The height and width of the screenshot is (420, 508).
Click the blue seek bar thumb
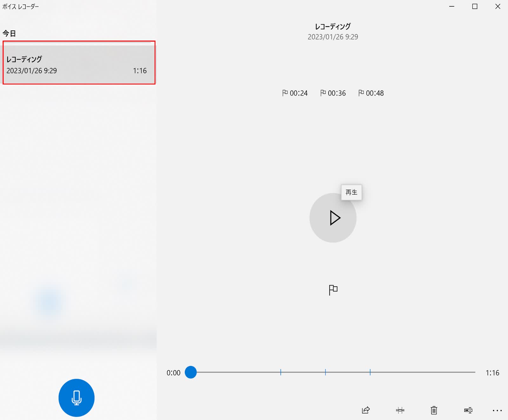point(191,372)
